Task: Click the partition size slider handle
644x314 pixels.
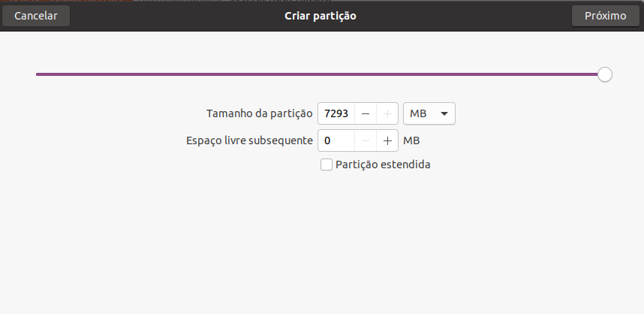Action: (x=604, y=74)
